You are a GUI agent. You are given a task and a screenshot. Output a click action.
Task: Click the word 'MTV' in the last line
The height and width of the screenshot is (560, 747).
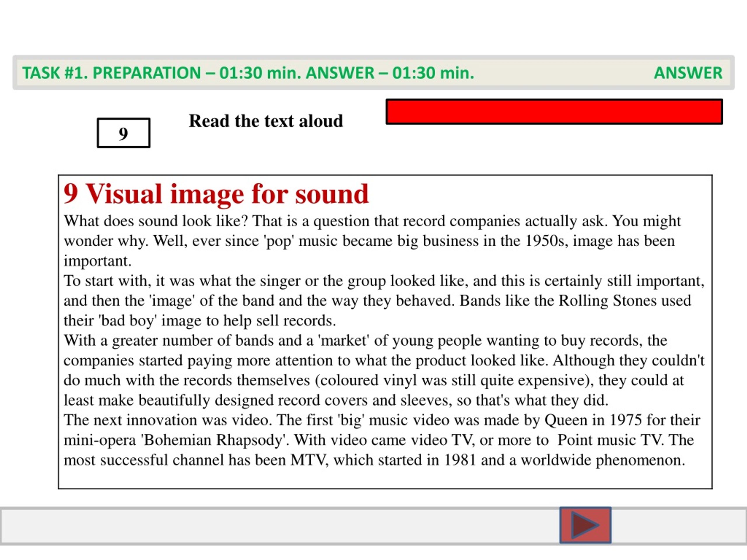tap(308, 460)
